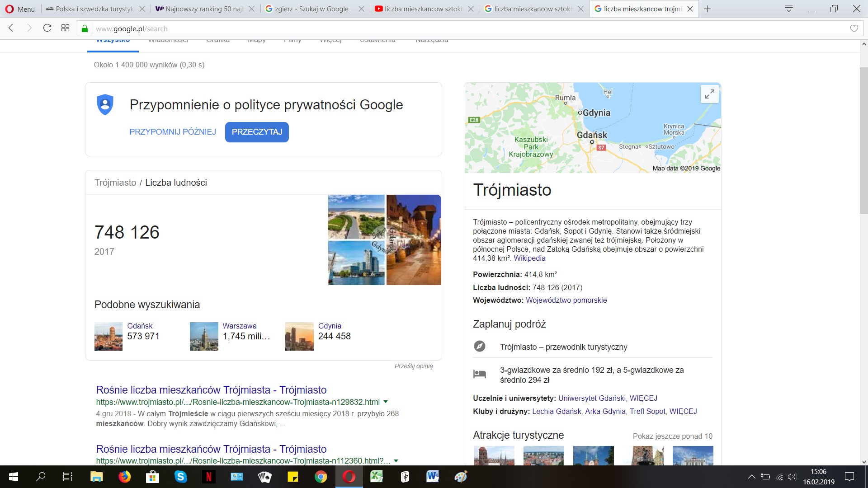Click the address bar URL field
868x488 pixels.
coord(470,28)
